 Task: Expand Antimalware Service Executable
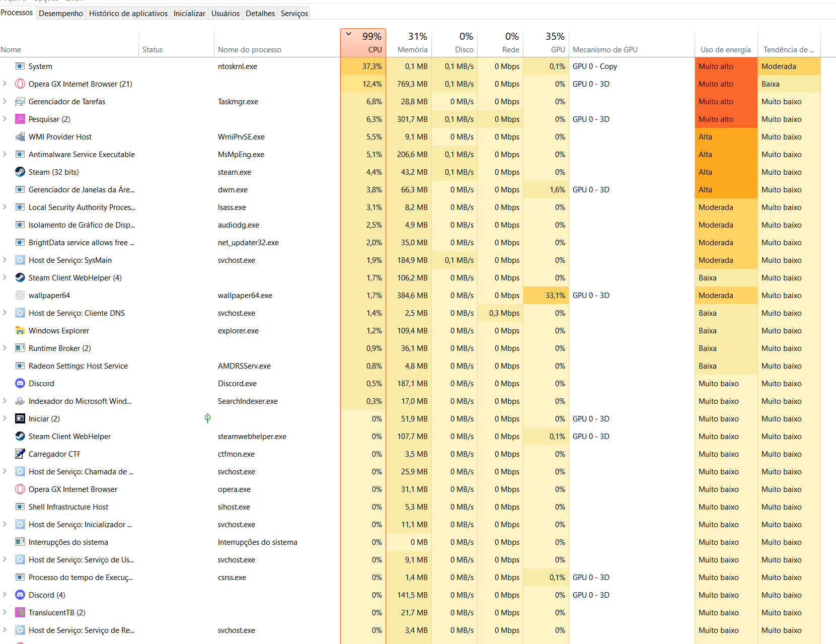[x=5, y=154]
